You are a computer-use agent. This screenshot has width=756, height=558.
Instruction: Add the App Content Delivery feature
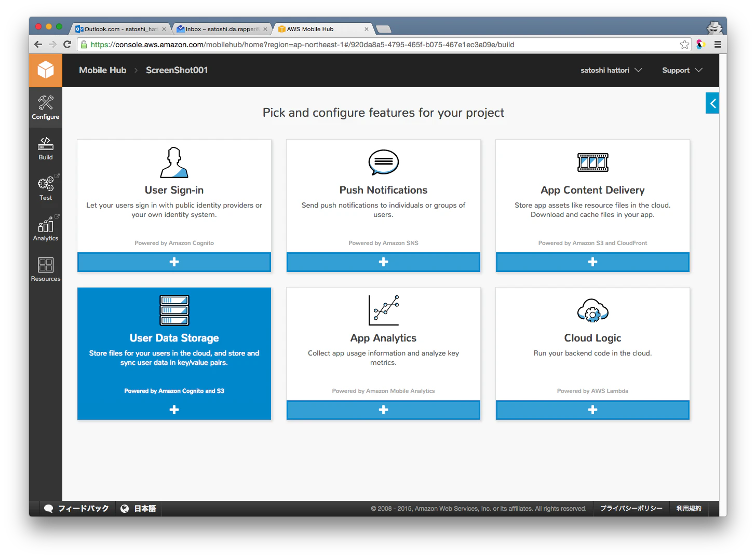click(x=593, y=262)
